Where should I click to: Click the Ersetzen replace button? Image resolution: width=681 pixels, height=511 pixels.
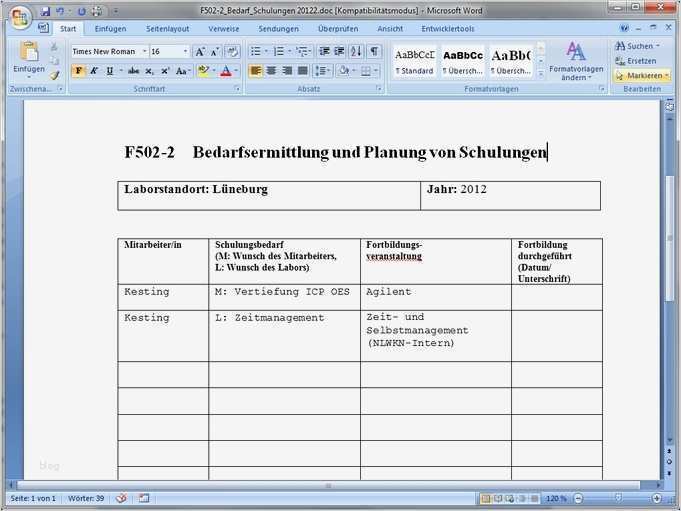[636, 61]
